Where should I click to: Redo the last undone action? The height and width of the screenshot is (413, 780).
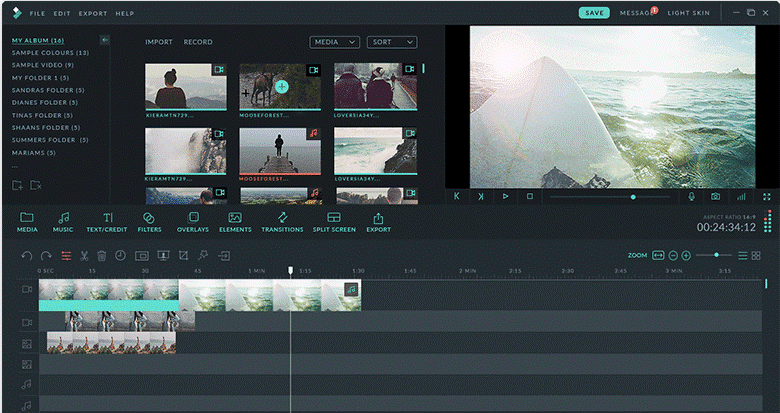[x=46, y=256]
